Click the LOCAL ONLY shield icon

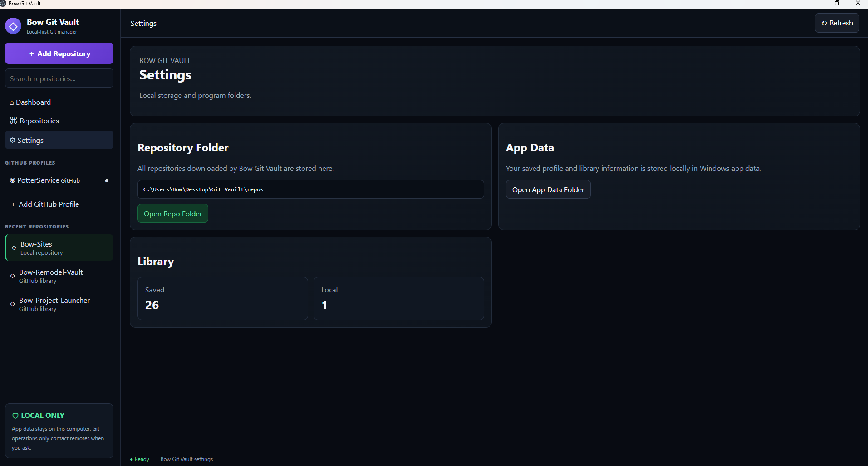point(15,416)
